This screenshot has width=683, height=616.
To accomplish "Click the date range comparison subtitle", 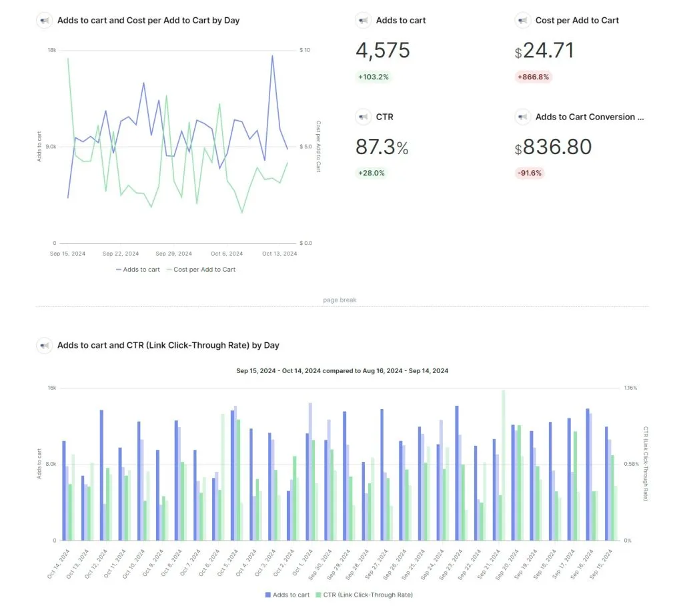I will point(342,371).
